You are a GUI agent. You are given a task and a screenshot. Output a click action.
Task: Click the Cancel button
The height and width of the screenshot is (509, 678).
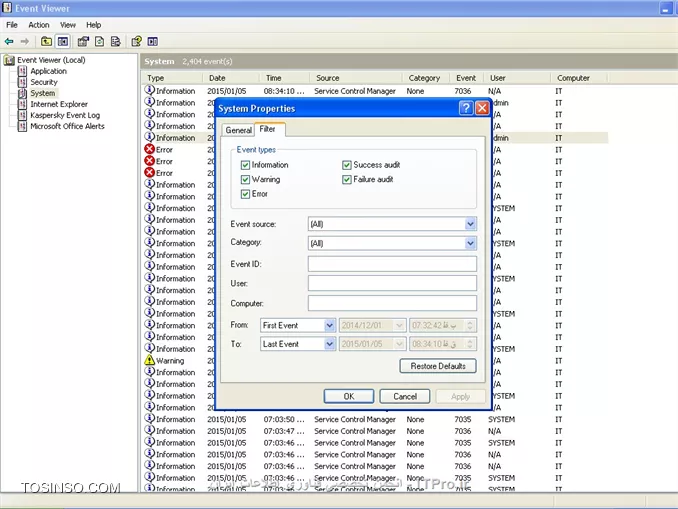[405, 397]
